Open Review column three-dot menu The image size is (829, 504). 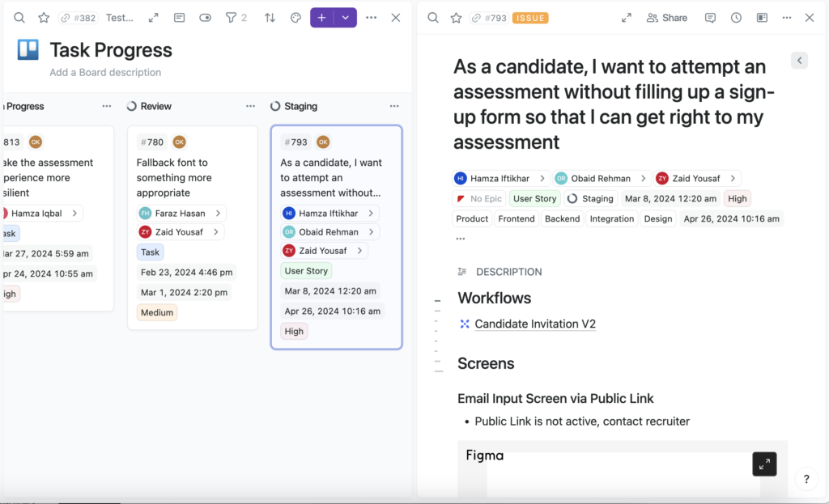(251, 106)
